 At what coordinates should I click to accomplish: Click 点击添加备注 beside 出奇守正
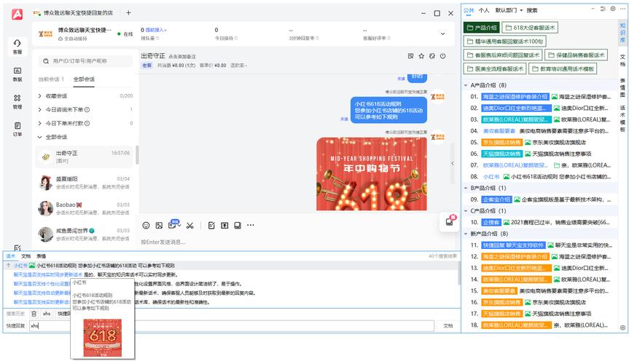point(182,57)
